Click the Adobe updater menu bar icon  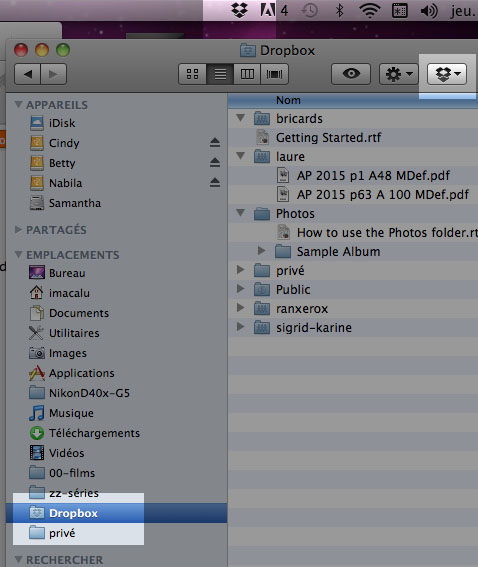tap(268, 10)
